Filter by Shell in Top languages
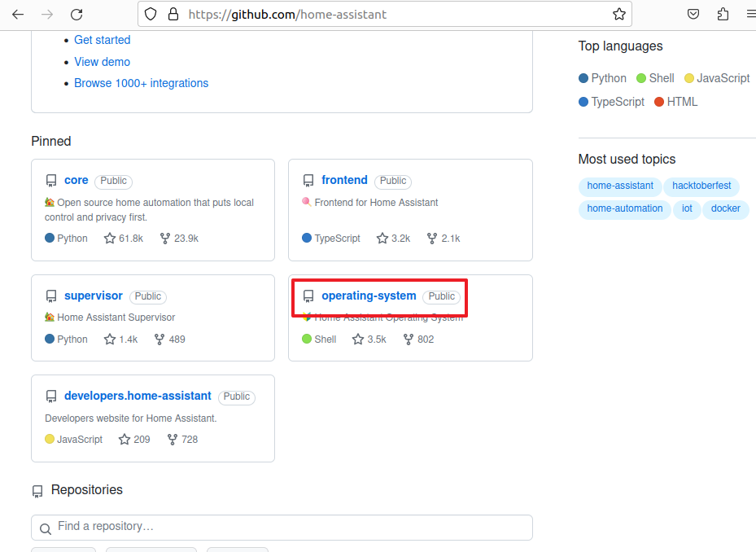Image resolution: width=756 pixels, height=552 pixels. tap(655, 78)
